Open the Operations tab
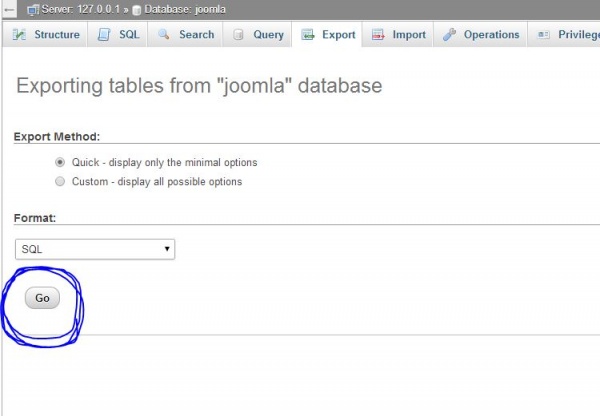The width and height of the screenshot is (600, 416). (x=491, y=35)
